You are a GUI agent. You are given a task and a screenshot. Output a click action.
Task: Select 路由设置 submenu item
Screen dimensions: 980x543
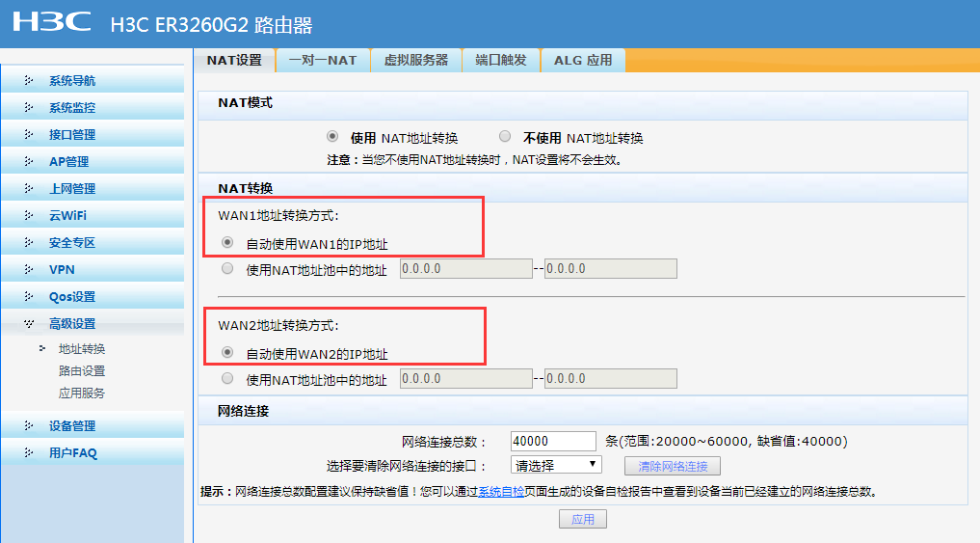click(x=82, y=370)
